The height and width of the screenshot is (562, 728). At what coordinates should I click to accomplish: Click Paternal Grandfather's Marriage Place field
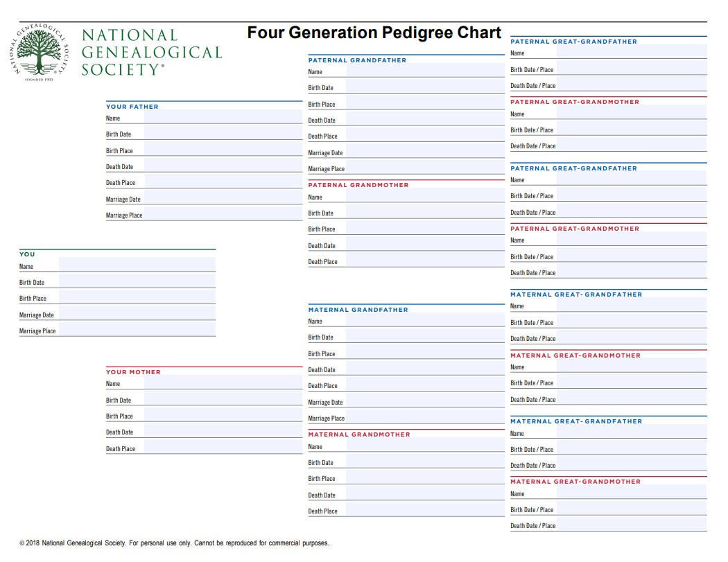[425, 167]
